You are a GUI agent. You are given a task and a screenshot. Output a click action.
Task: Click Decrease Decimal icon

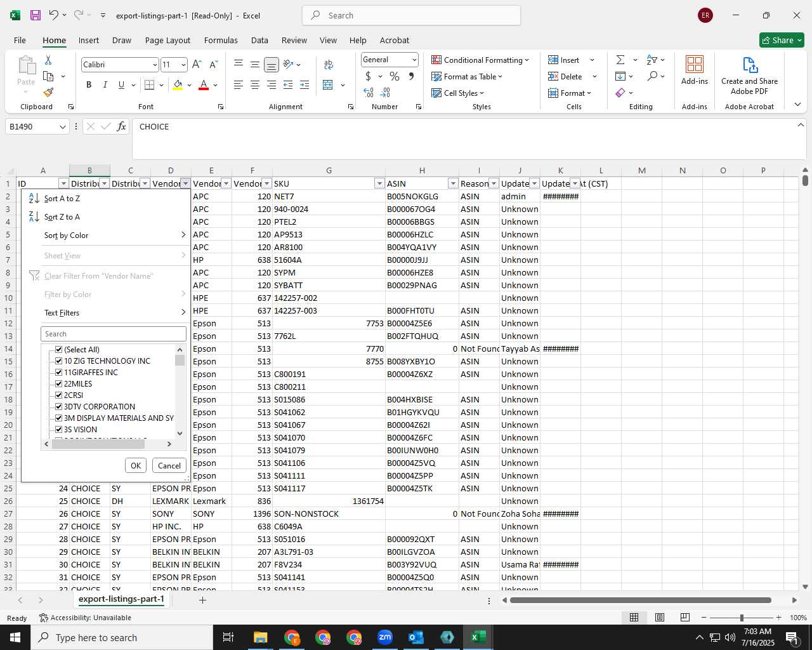tap(386, 93)
